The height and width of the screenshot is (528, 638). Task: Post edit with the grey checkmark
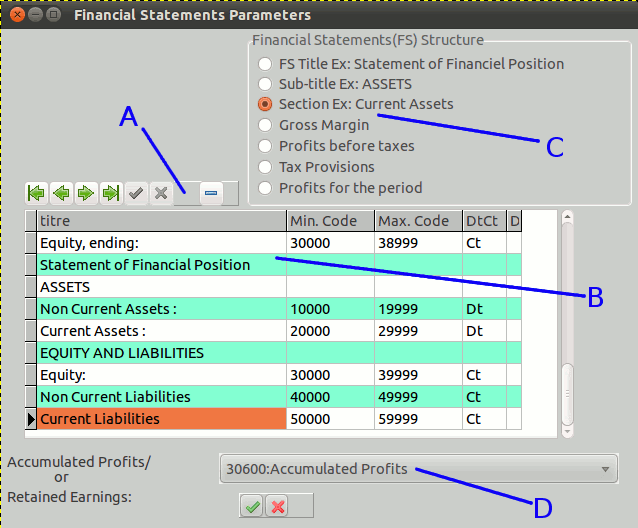(x=136, y=193)
